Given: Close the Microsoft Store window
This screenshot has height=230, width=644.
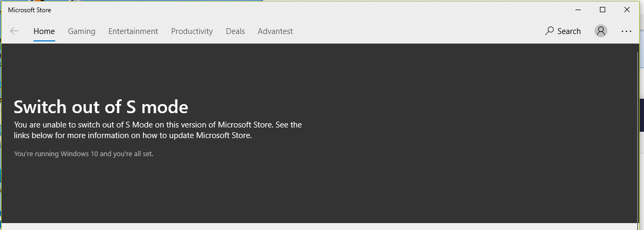Looking at the screenshot, I should pos(627,10).
